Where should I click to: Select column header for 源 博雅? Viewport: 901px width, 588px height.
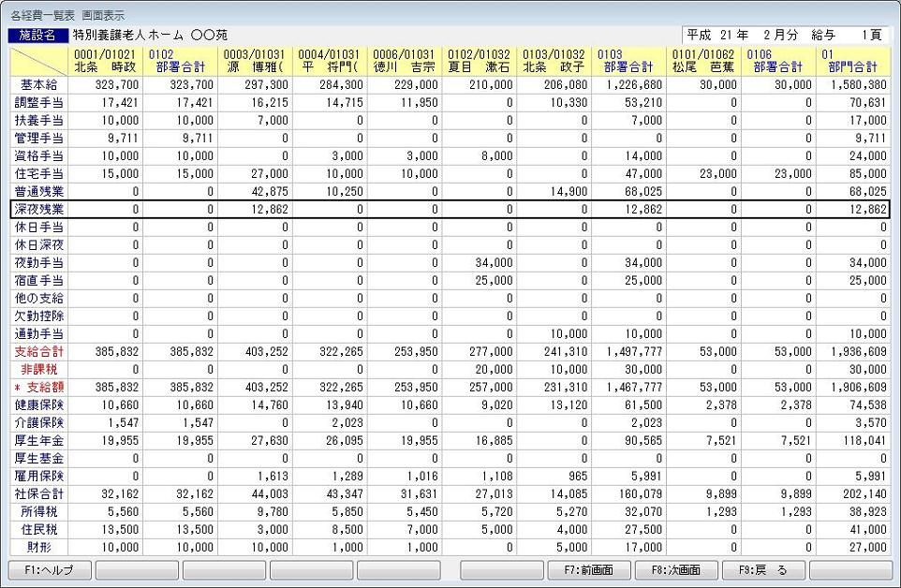(x=255, y=61)
